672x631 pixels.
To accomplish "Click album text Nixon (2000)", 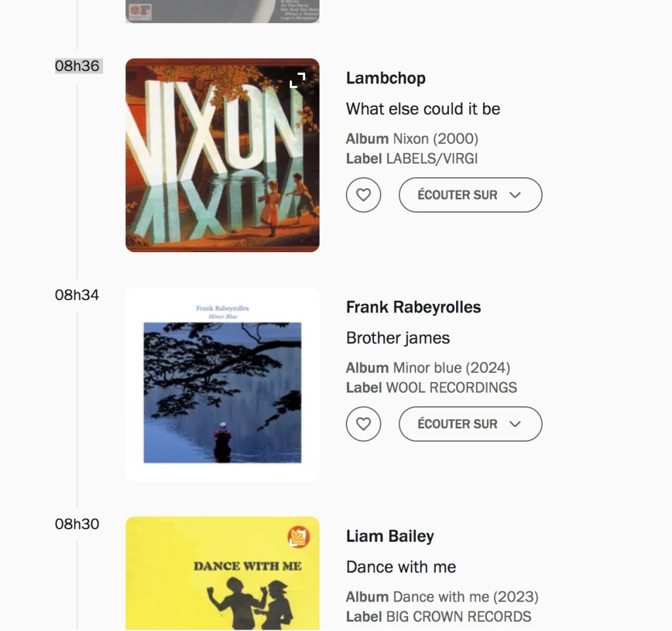I will (435, 139).
